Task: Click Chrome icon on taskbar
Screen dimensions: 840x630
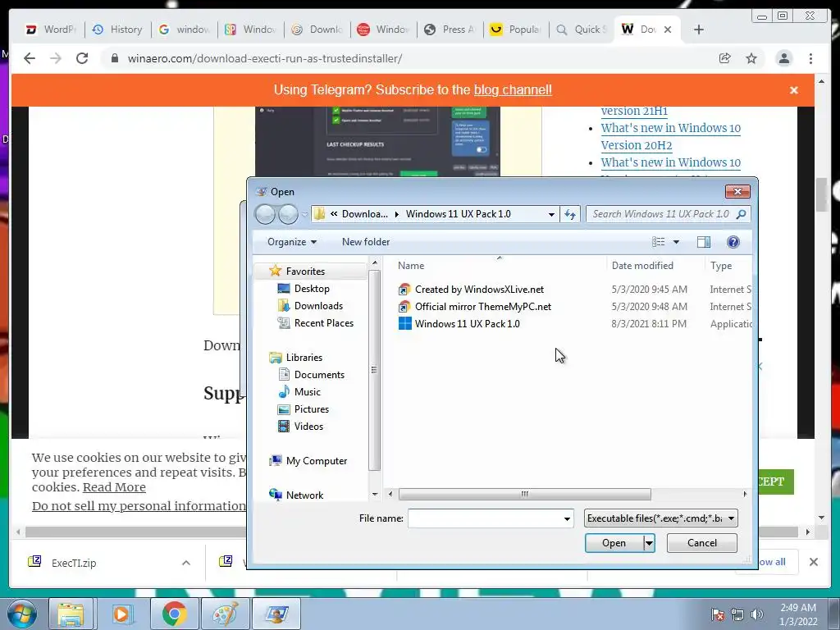Action: pyautogui.click(x=174, y=614)
